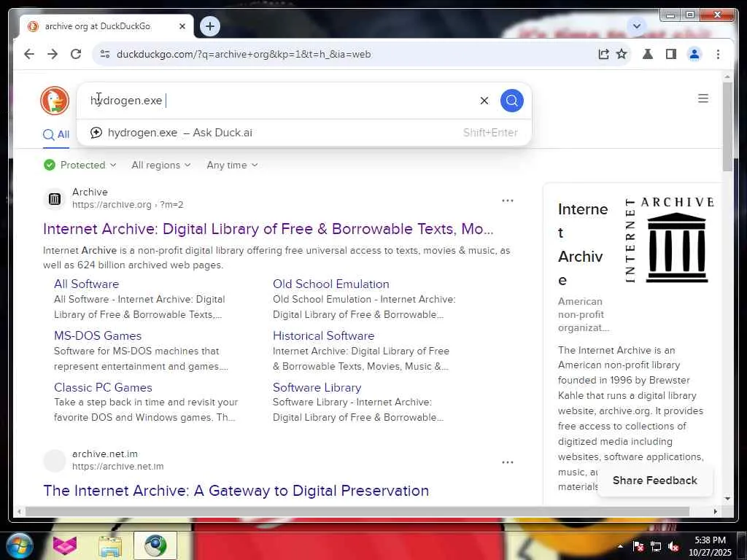Viewport: 747px width, 560px height.
Task: Click the https://archive.net.im URL text
Action: click(x=117, y=467)
